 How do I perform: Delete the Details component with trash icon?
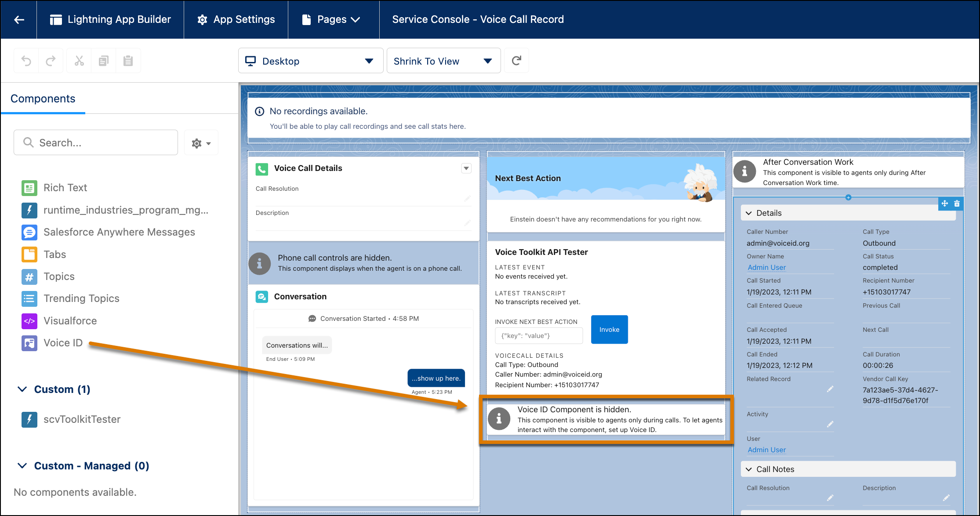point(957,203)
